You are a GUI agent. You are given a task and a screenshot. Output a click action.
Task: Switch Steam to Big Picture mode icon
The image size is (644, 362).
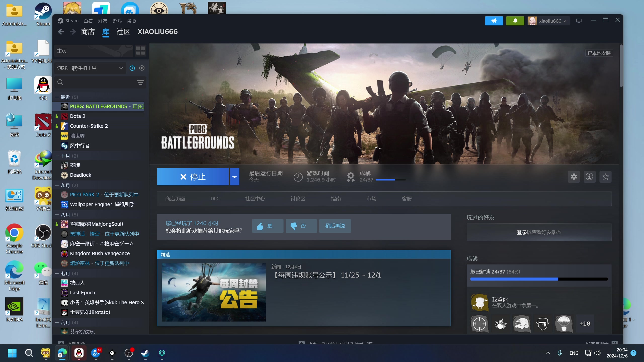[x=579, y=21]
